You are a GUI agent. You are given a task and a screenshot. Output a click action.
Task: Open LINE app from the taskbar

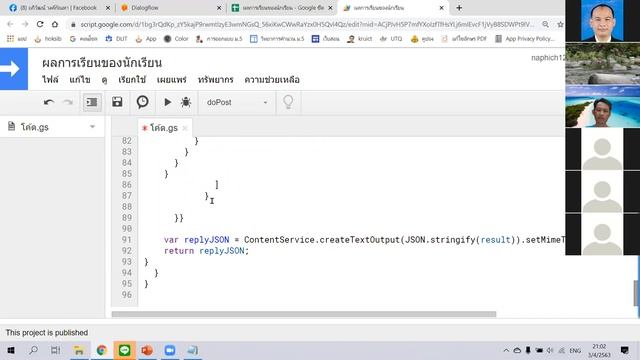tap(124, 350)
